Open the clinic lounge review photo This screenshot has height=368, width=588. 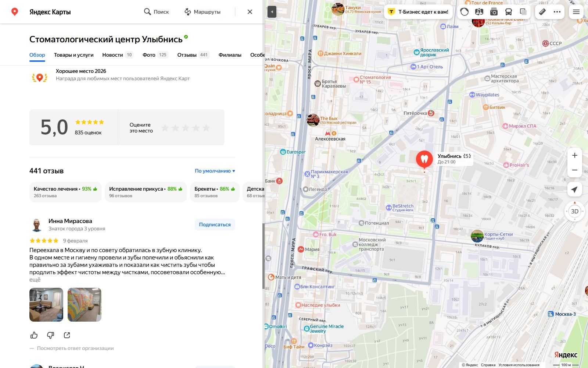pos(46,305)
